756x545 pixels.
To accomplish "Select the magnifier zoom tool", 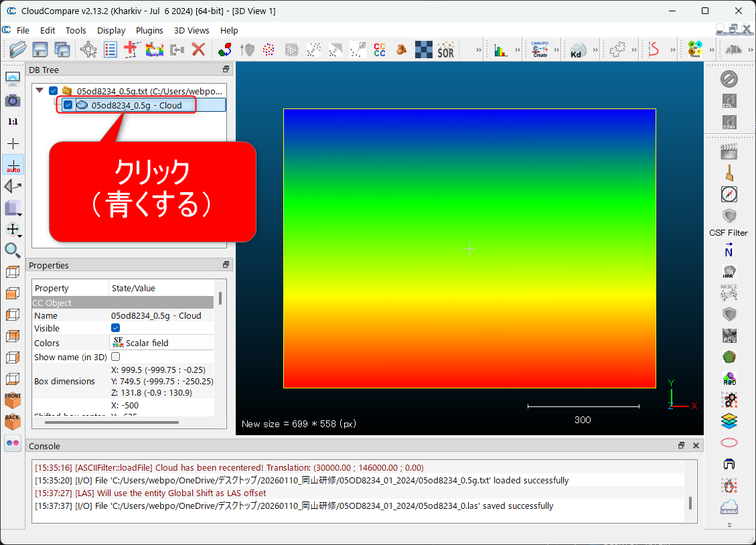I will (13, 250).
